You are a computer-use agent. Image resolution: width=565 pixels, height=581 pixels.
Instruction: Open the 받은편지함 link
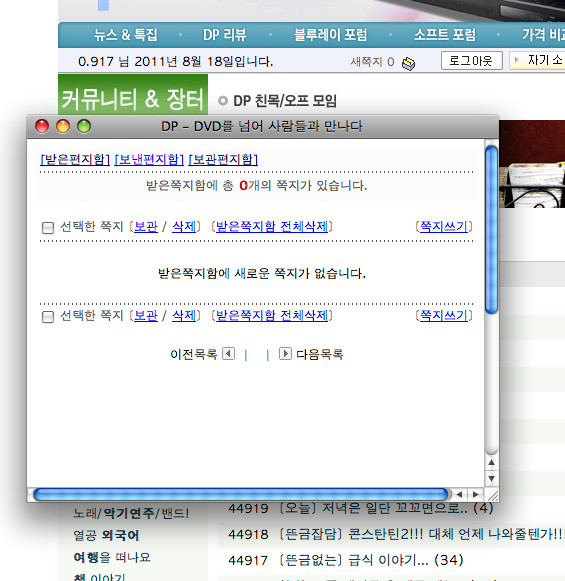click(75, 160)
